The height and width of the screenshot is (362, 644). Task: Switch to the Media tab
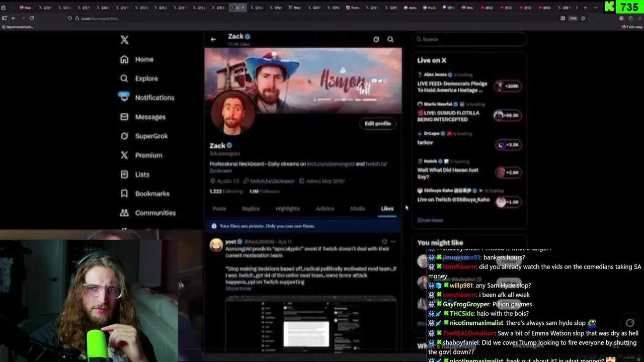(x=358, y=209)
